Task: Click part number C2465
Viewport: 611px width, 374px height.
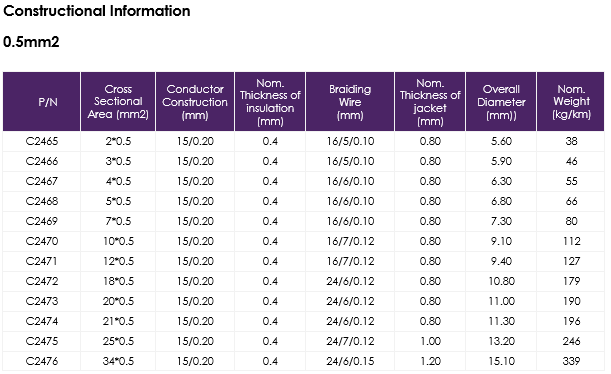Action: tap(42, 141)
